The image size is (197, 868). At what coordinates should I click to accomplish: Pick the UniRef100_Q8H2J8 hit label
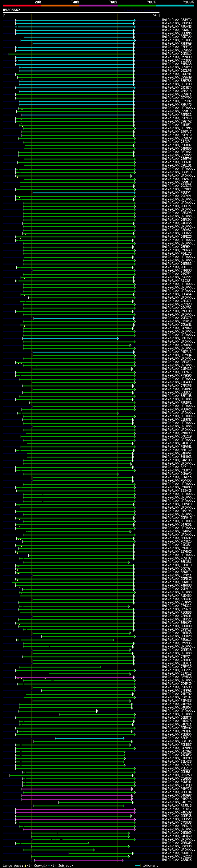[x=177, y=91]
